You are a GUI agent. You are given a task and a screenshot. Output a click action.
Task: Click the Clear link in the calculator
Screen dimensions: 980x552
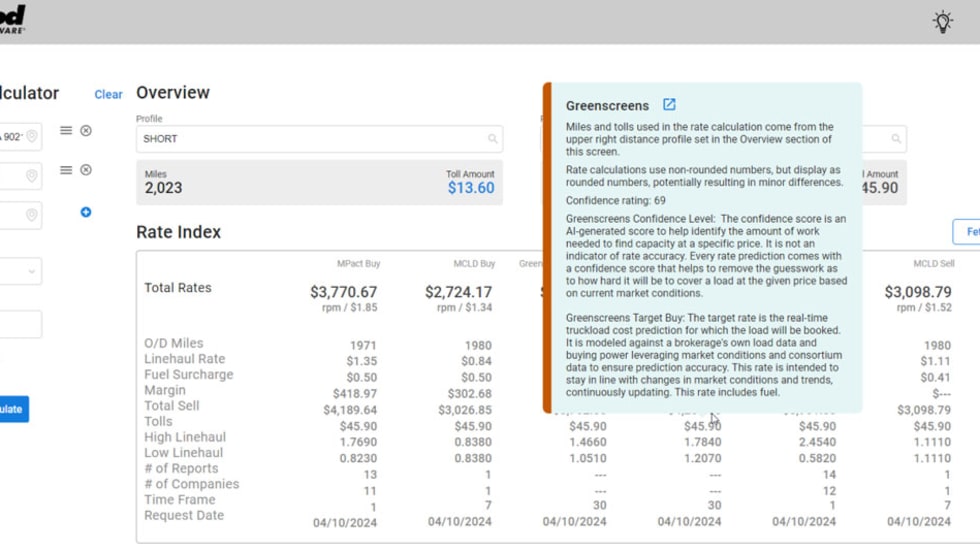coord(108,95)
